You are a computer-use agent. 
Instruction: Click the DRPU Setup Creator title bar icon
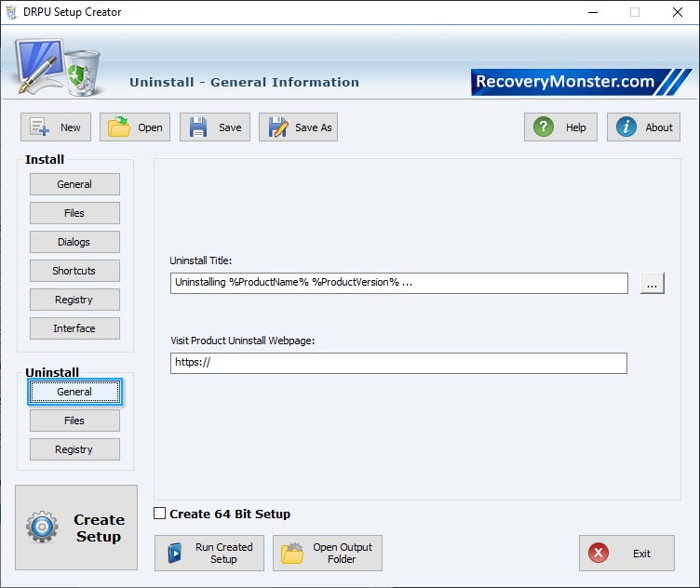[x=11, y=12]
